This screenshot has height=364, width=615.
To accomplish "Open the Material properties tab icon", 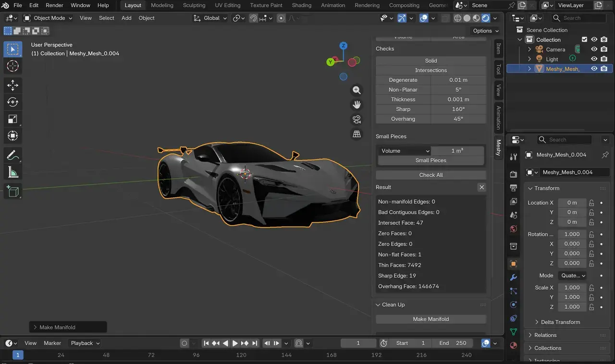I will [513, 345].
